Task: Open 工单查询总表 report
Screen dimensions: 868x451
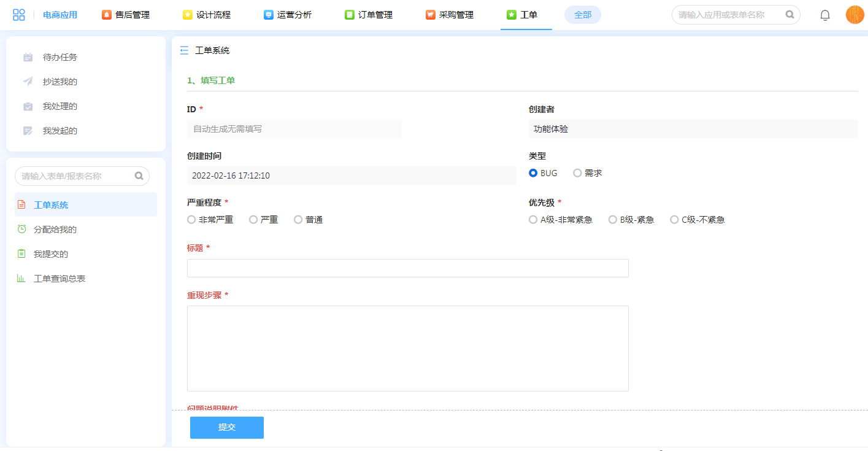Action: click(59, 279)
